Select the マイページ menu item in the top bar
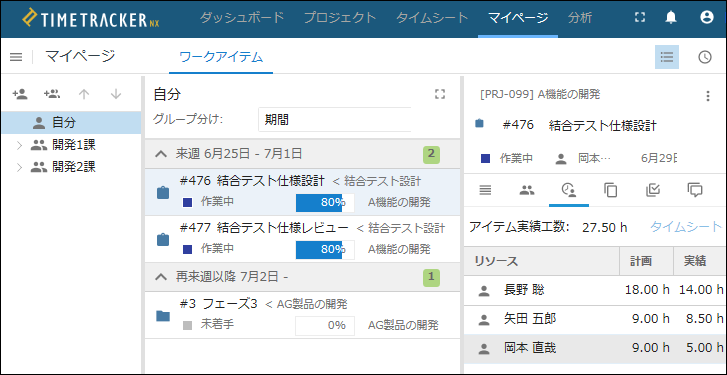Viewport: 727px width, 375px height. (x=518, y=18)
